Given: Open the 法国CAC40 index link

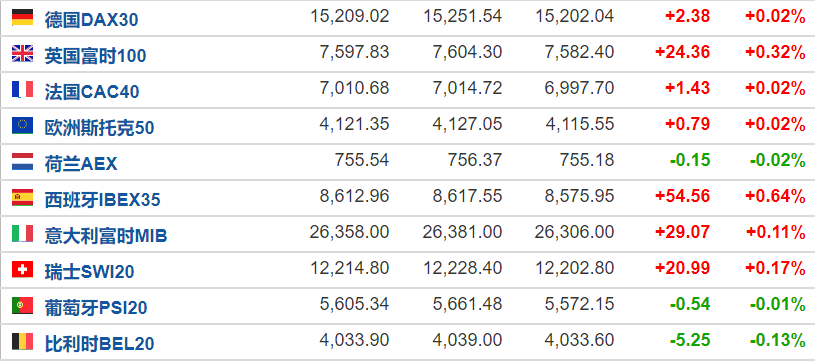Looking at the screenshot, I should 92,92.
